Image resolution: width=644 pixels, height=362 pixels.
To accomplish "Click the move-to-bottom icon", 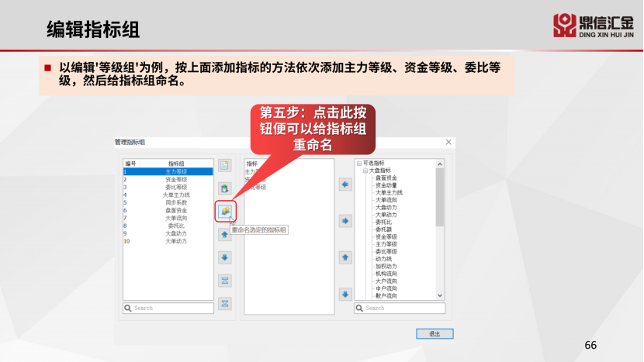I will click(x=225, y=304).
